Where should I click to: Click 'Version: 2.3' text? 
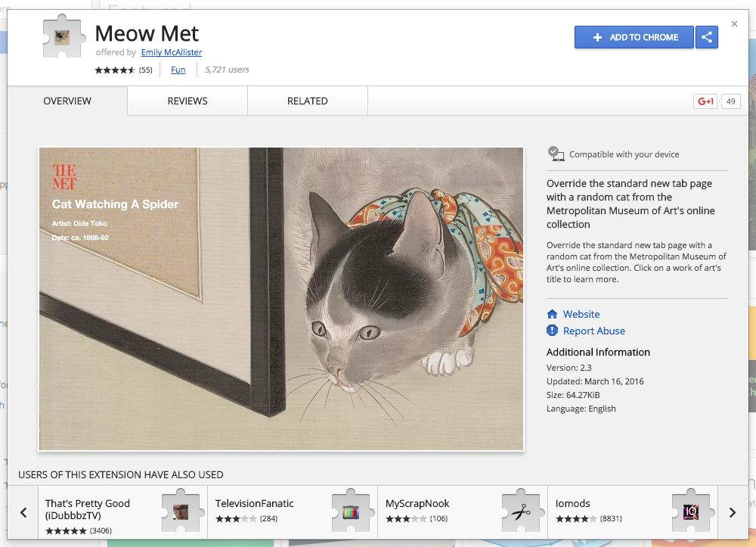click(x=569, y=368)
